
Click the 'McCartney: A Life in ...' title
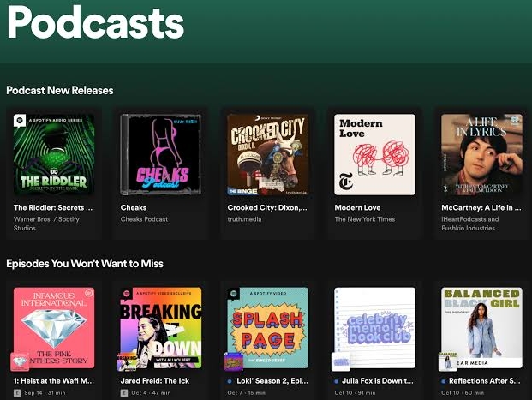click(x=481, y=207)
